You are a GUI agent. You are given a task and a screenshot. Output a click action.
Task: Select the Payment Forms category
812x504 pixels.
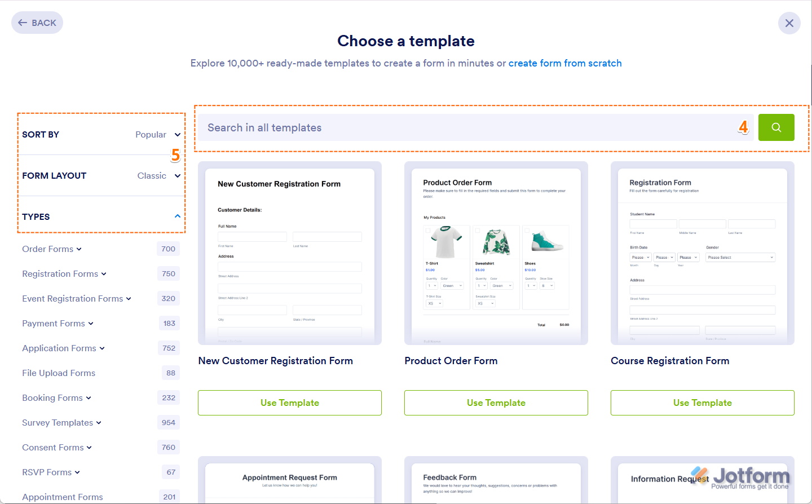[x=54, y=323]
